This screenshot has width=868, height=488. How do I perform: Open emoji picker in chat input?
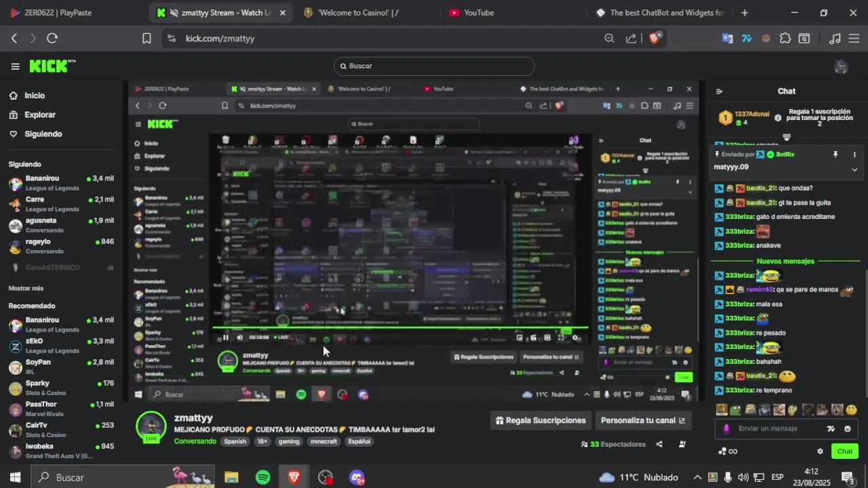tap(848, 428)
